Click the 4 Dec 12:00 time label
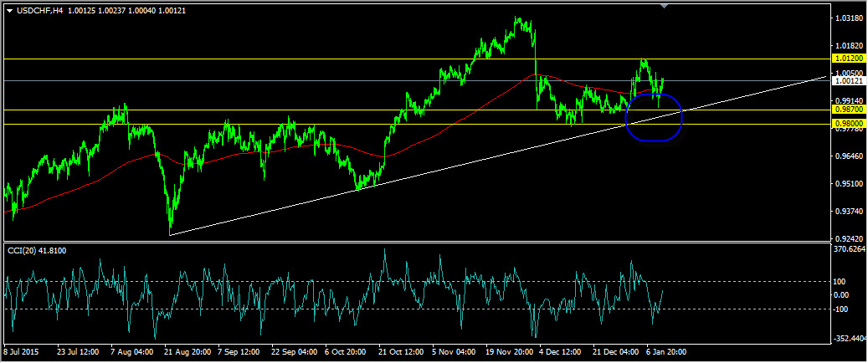Viewport: 868px width, 363px height. coord(560,351)
